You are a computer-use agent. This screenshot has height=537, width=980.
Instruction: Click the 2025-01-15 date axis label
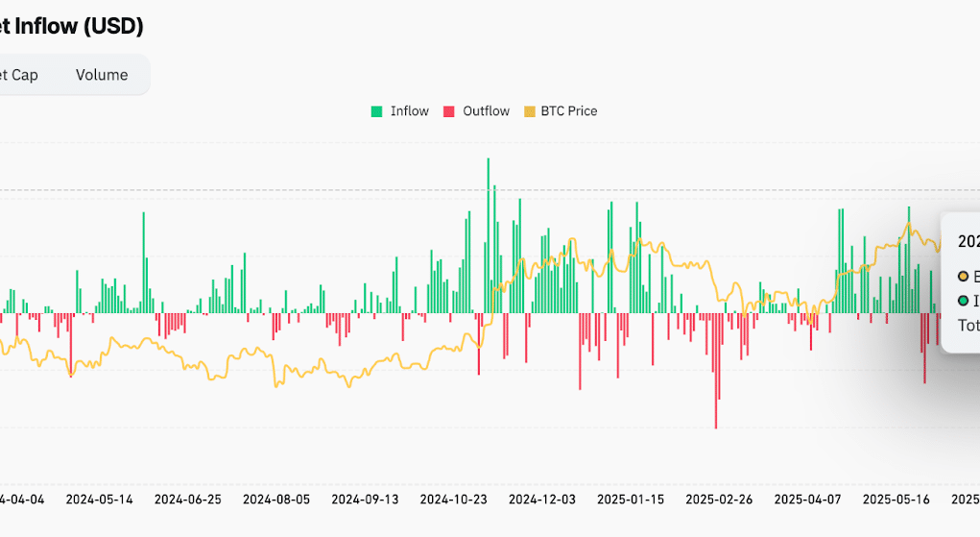(x=631, y=500)
